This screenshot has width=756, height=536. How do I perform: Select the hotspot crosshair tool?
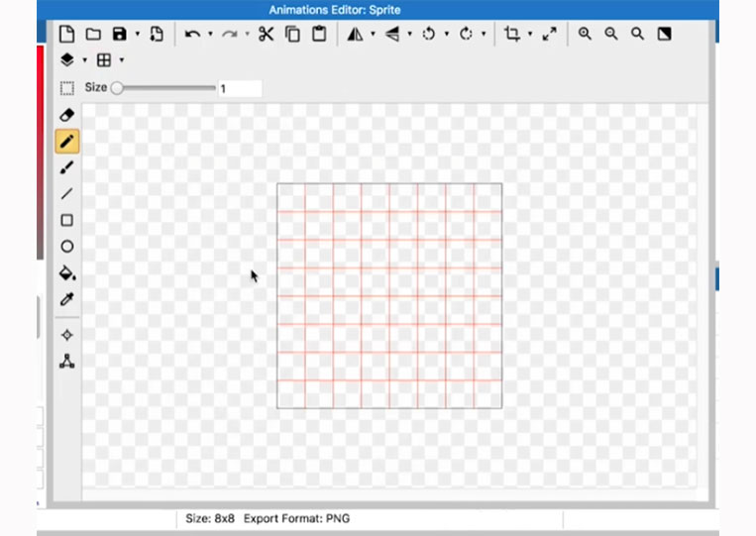tap(67, 335)
